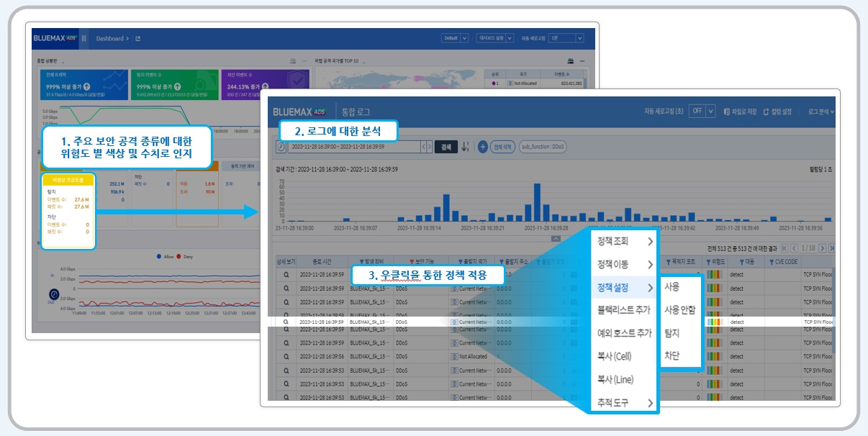868x436 pixels.
Task: Click the date range input field
Action: point(353,147)
